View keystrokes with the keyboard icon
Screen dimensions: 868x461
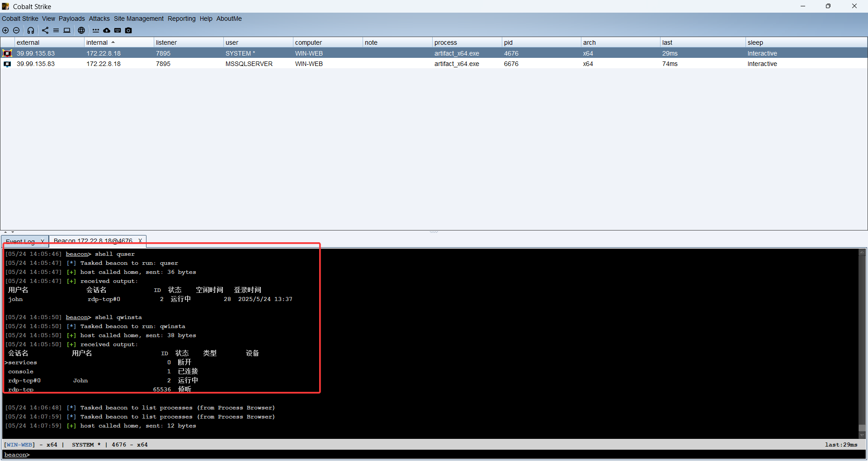[118, 30]
